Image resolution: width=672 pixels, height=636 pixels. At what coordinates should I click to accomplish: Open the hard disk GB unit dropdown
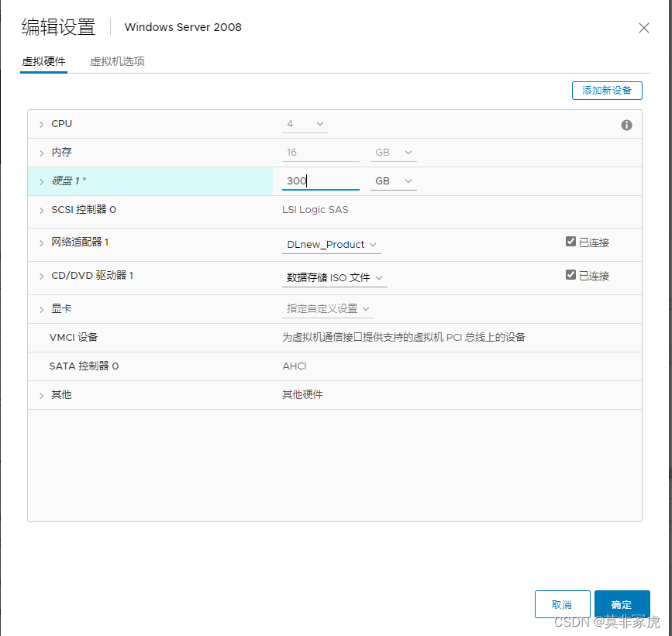click(393, 181)
